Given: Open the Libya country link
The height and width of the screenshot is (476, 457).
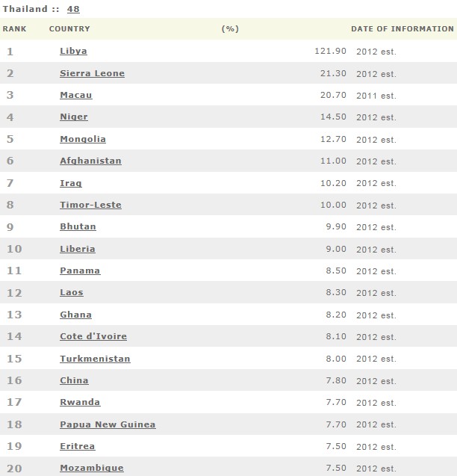Looking at the screenshot, I should click(73, 51).
